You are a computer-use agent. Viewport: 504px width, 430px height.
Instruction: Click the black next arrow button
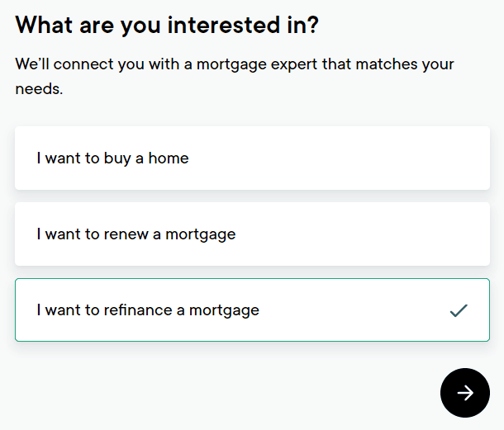coord(465,393)
